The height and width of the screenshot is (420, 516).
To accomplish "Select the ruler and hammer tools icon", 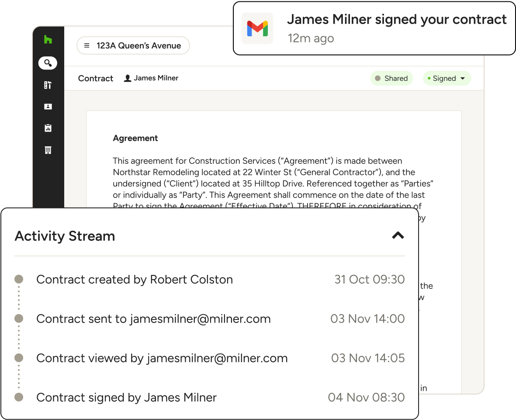I will click(x=48, y=85).
